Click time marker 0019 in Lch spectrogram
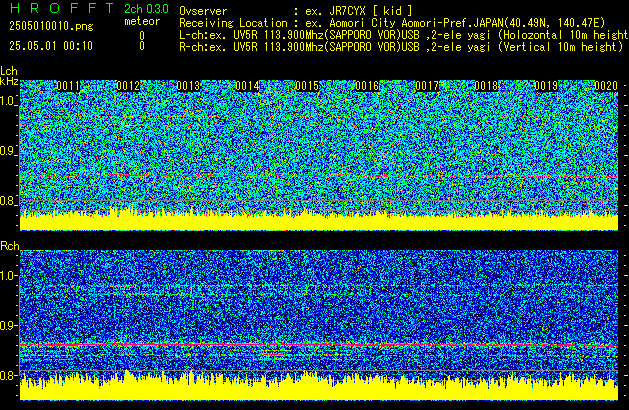The height and width of the screenshot is (410, 629). pos(546,86)
